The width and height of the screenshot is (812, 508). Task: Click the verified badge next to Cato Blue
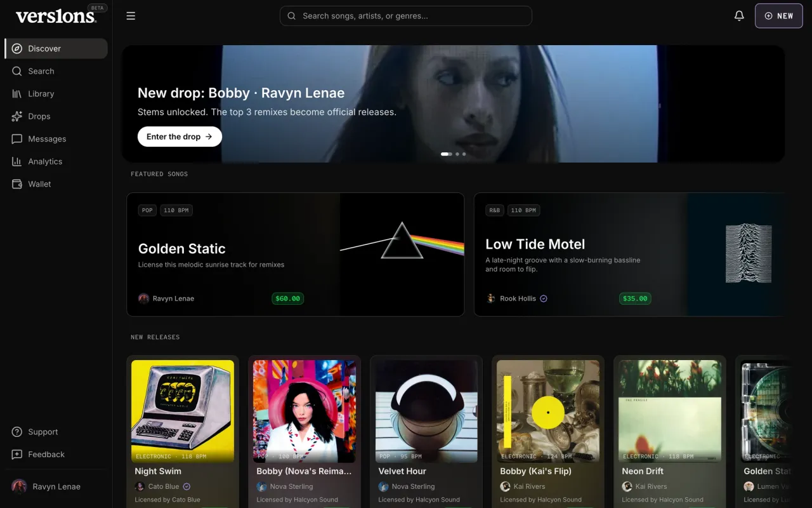[187, 486]
